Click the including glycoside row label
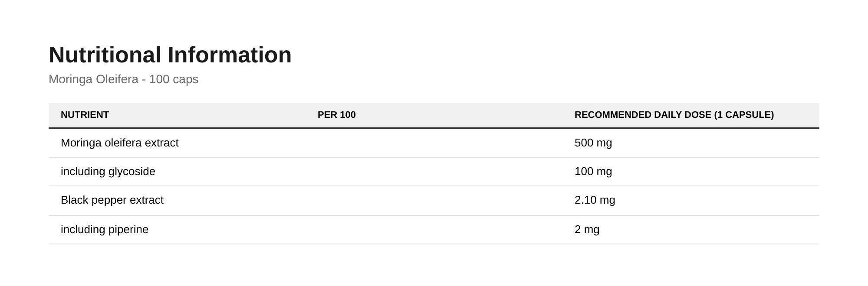The width and height of the screenshot is (868, 286). click(108, 172)
